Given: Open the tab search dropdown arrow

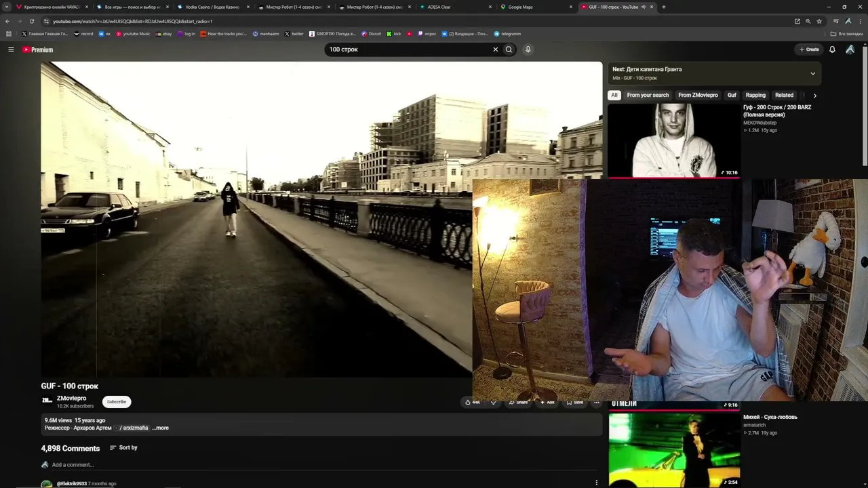Looking at the screenshot, I should click(7, 7).
